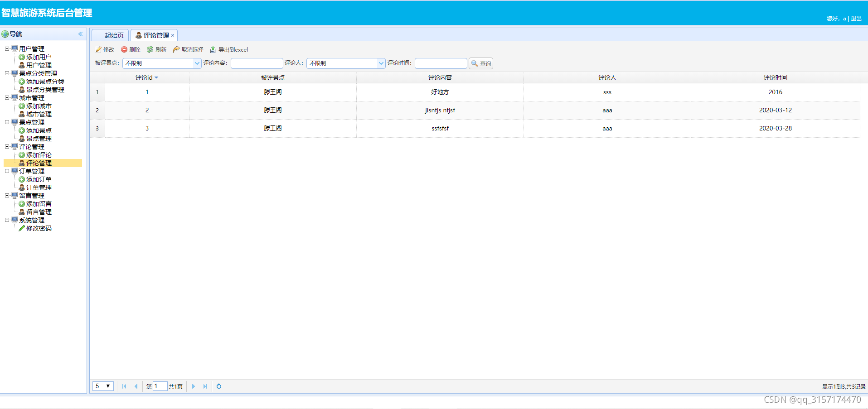
Task: Select the row with comment ssfsfsf
Action: pos(475,128)
